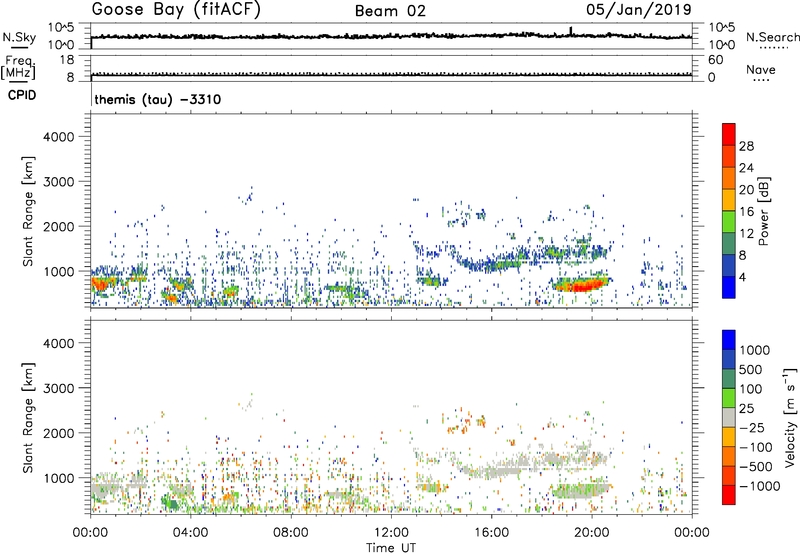Click the 'Beam 02' header label
Screen dimensions: 800x554
tap(390, 11)
